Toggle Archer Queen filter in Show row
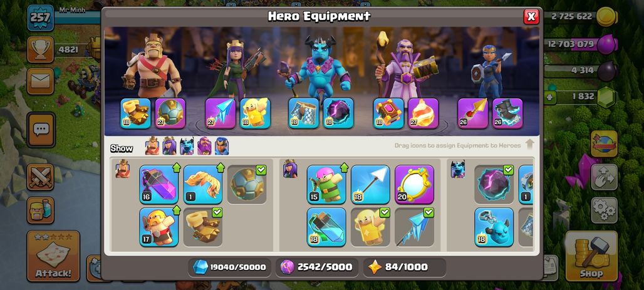Image resolution: width=644 pixels, height=290 pixels. (x=169, y=146)
